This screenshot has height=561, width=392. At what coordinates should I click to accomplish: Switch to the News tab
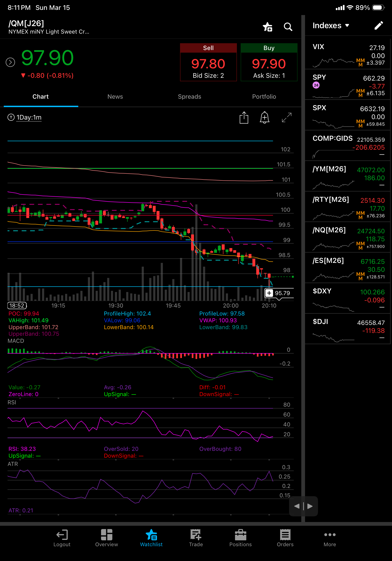[115, 97]
